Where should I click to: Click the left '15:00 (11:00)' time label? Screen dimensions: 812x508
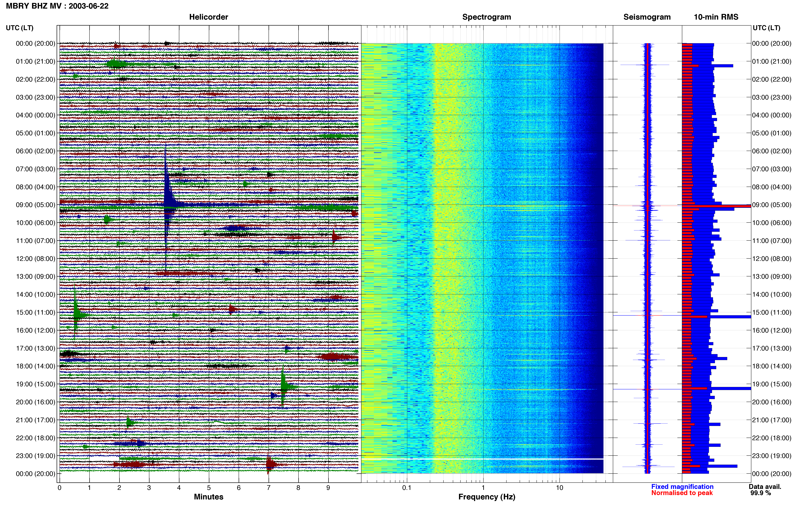tap(36, 313)
